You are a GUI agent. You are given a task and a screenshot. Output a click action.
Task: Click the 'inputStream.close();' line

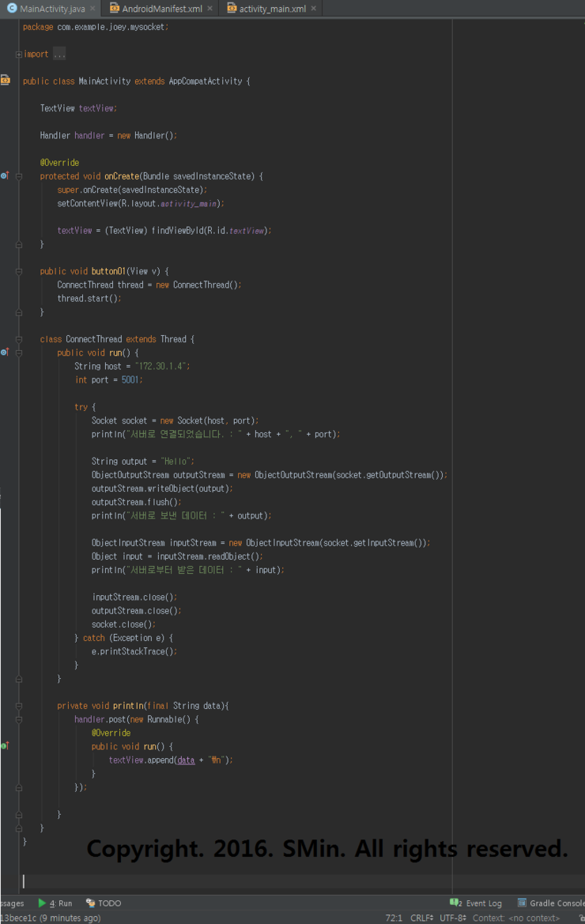click(134, 596)
